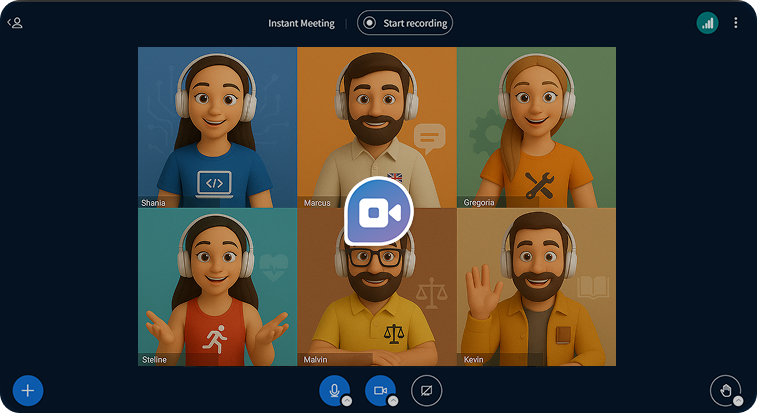Mute the microphone

(x=334, y=390)
